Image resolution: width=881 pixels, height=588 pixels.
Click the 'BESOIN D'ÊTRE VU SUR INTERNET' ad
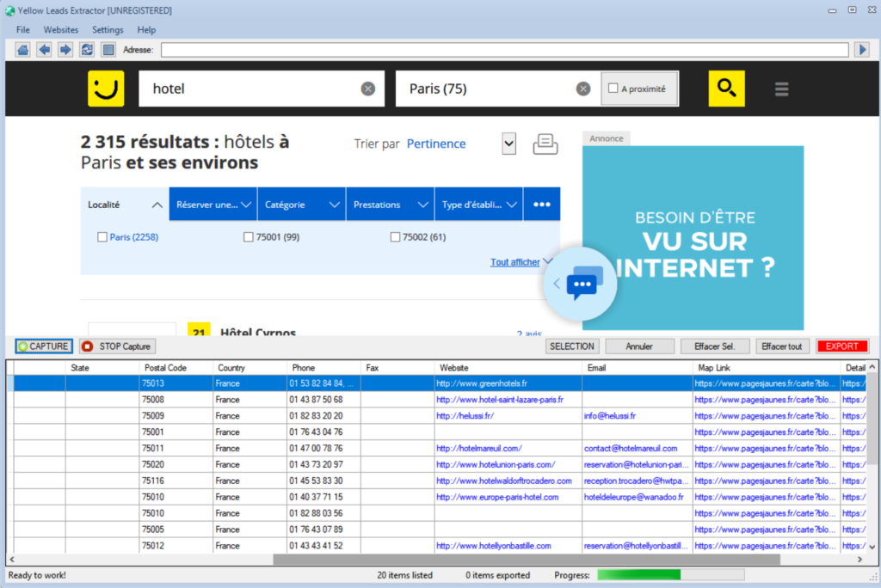click(693, 238)
